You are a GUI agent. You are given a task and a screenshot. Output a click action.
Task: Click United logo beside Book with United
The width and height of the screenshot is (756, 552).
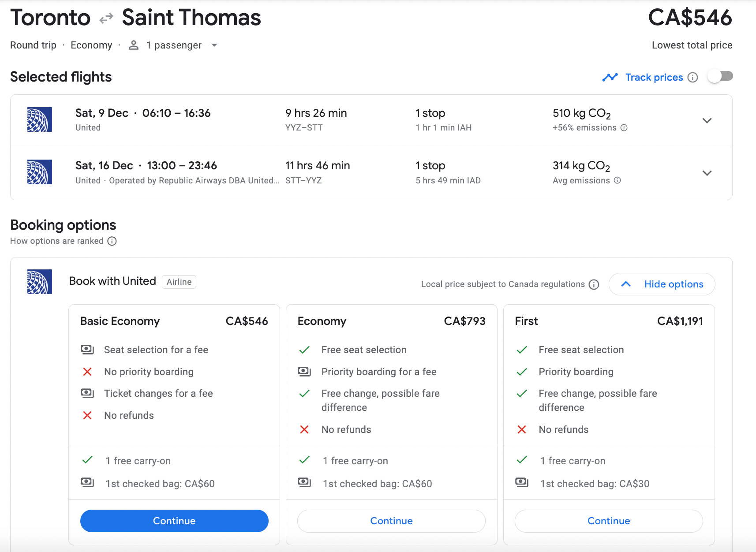pyautogui.click(x=40, y=282)
